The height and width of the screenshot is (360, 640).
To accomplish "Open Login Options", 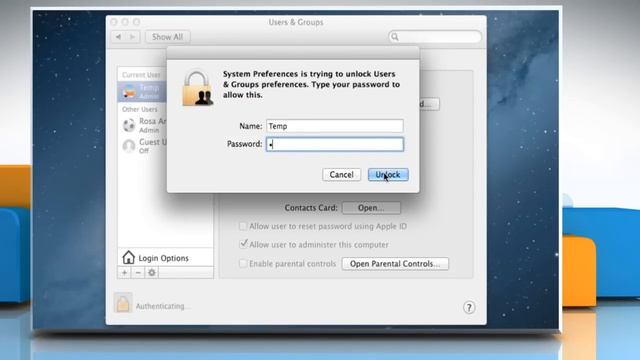I will pyautogui.click(x=165, y=258).
